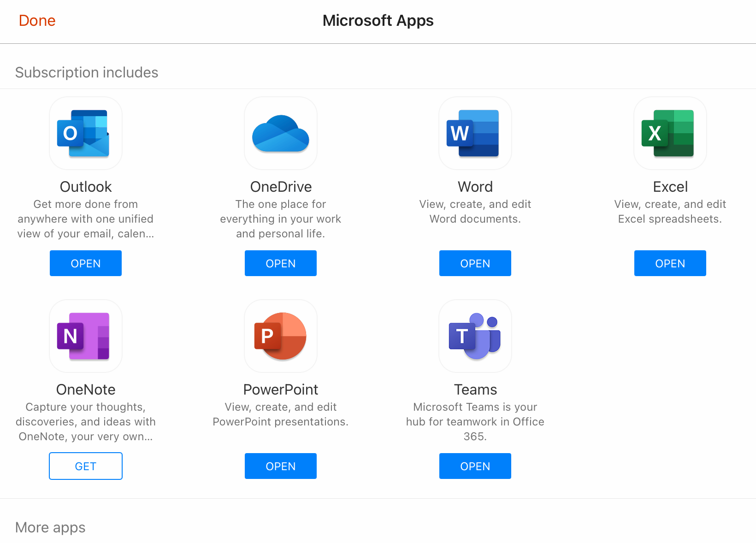756x543 pixels.
Task: Select the OneNote title text
Action: pyautogui.click(x=86, y=390)
